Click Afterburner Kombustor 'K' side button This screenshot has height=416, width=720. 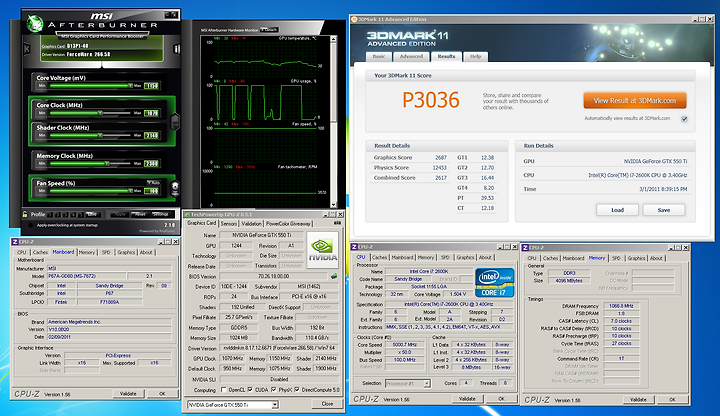click(27, 49)
